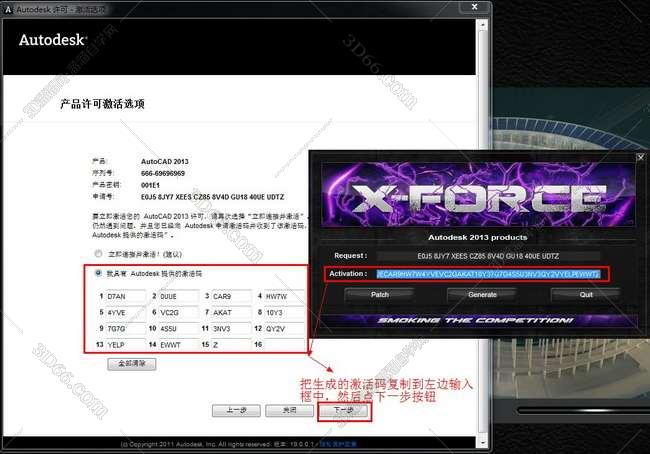The width and height of the screenshot is (650, 454).
Task: Click the 上一步 (previous step) button
Action: pos(236,410)
